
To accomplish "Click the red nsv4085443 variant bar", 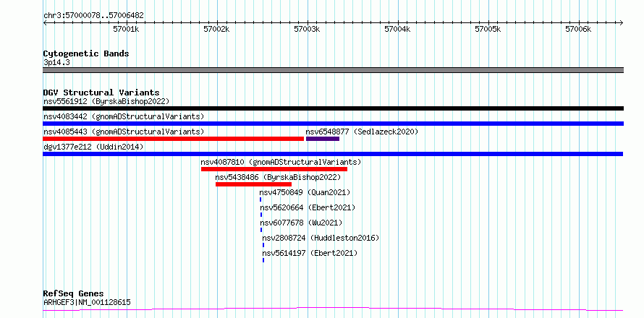I will tap(174, 139).
